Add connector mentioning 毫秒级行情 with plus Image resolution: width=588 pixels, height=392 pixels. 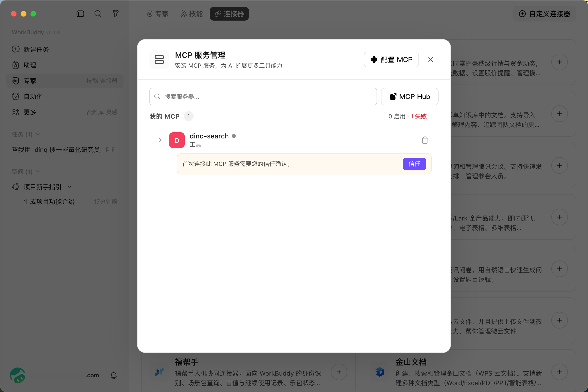[x=560, y=62]
